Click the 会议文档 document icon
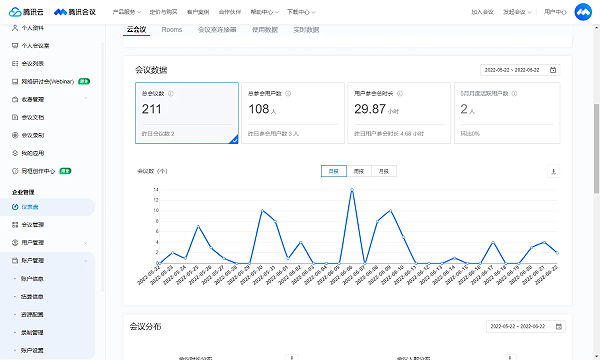Viewport: 600px width, 360px height. click(x=15, y=117)
